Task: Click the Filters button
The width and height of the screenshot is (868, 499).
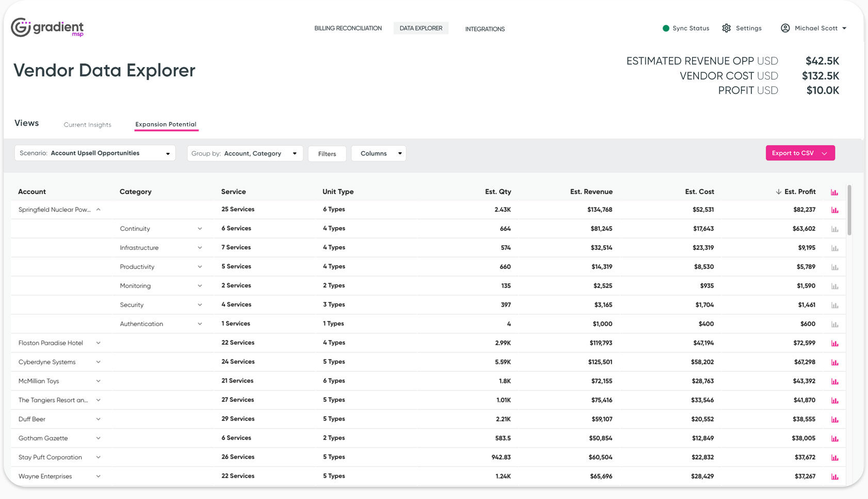Action: [327, 154]
